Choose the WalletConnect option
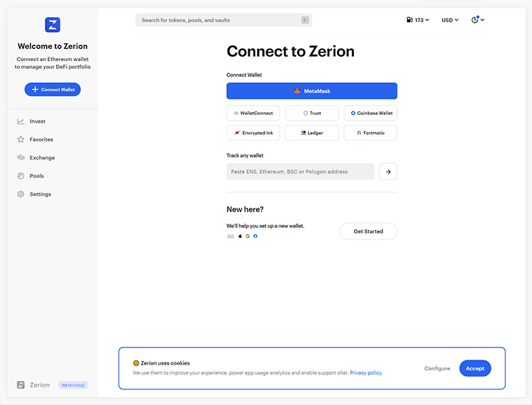This screenshot has height=405, width=532. point(253,113)
